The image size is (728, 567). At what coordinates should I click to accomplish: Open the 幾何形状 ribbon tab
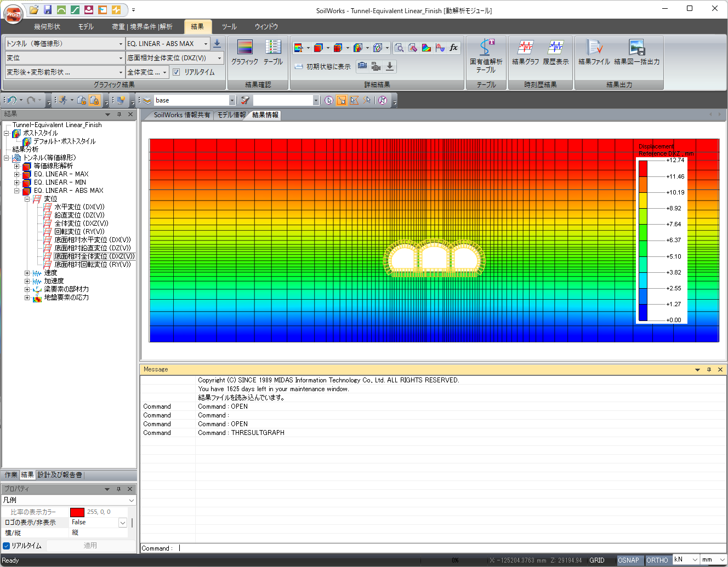point(47,26)
